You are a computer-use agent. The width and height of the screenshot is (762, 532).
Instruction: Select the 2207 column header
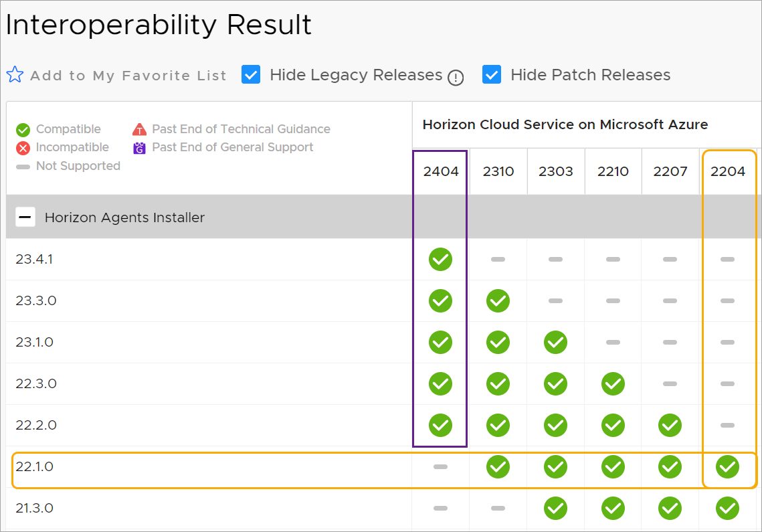pyautogui.click(x=670, y=171)
